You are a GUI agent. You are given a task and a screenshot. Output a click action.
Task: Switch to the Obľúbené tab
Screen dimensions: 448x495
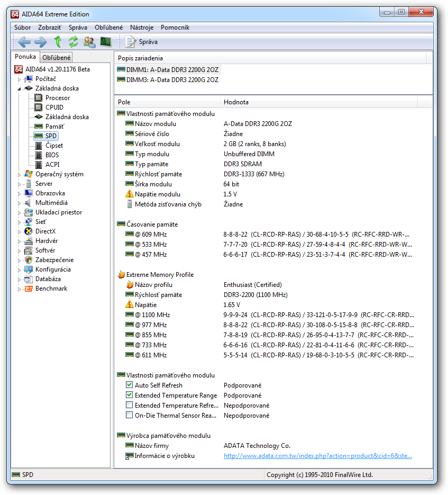click(x=57, y=58)
